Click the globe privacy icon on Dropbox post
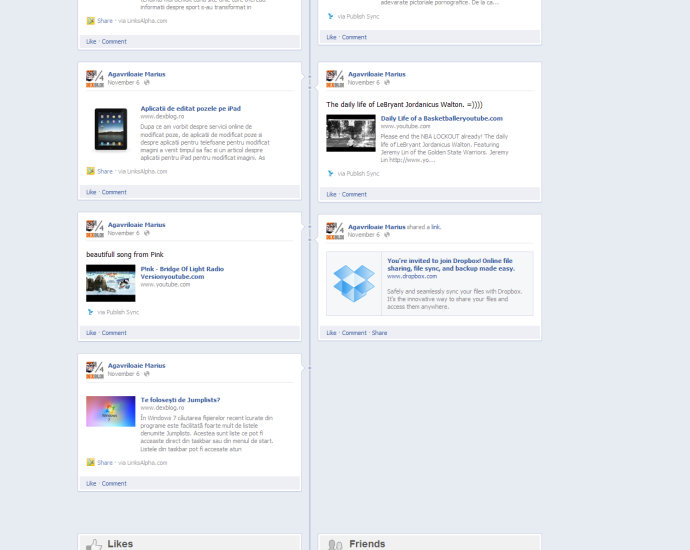 387,235
